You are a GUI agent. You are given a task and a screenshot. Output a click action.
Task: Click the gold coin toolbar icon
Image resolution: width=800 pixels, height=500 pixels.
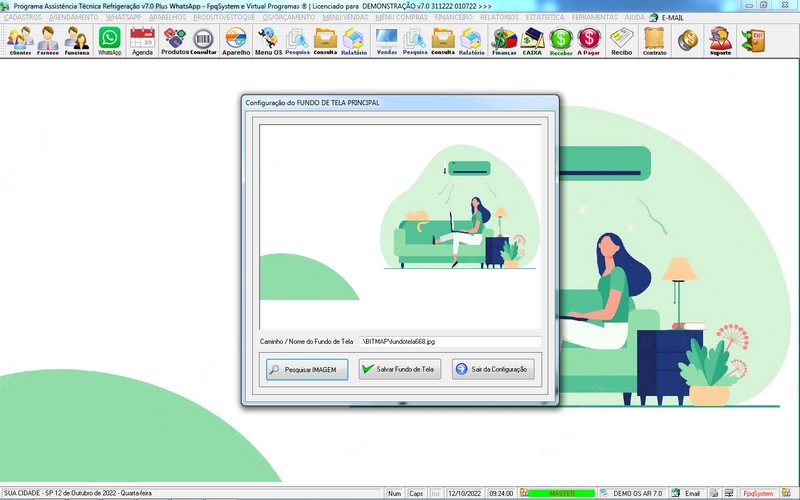(688, 41)
